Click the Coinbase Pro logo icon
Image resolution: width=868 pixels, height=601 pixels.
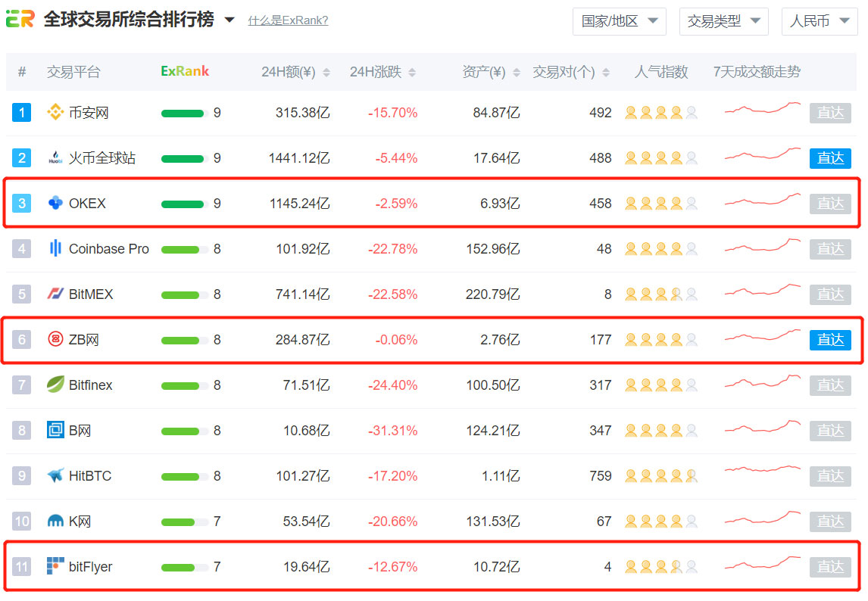point(55,248)
